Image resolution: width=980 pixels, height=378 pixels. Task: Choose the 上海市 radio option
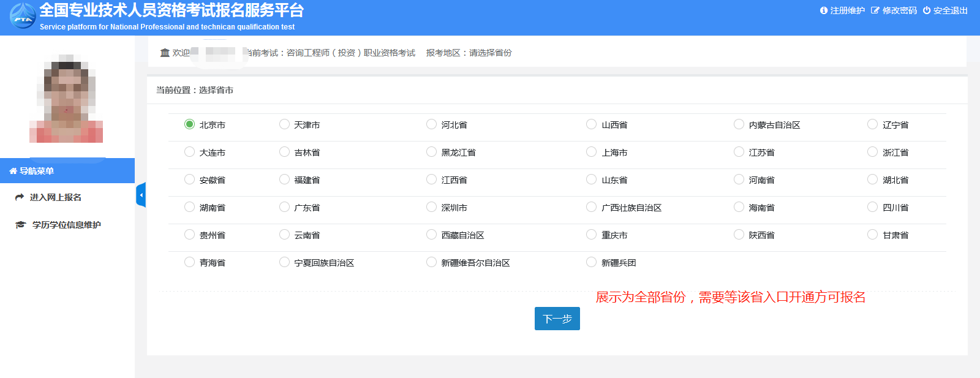pyautogui.click(x=591, y=152)
